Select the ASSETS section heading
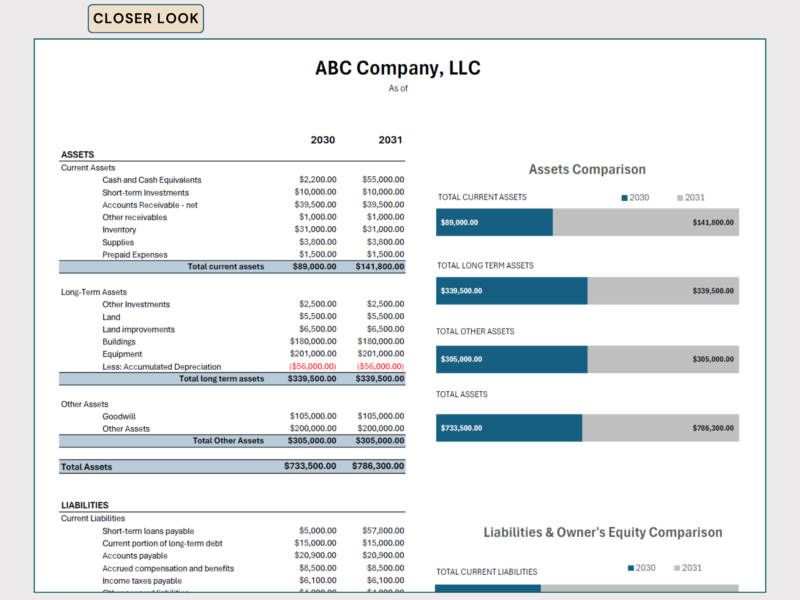 tap(78, 155)
